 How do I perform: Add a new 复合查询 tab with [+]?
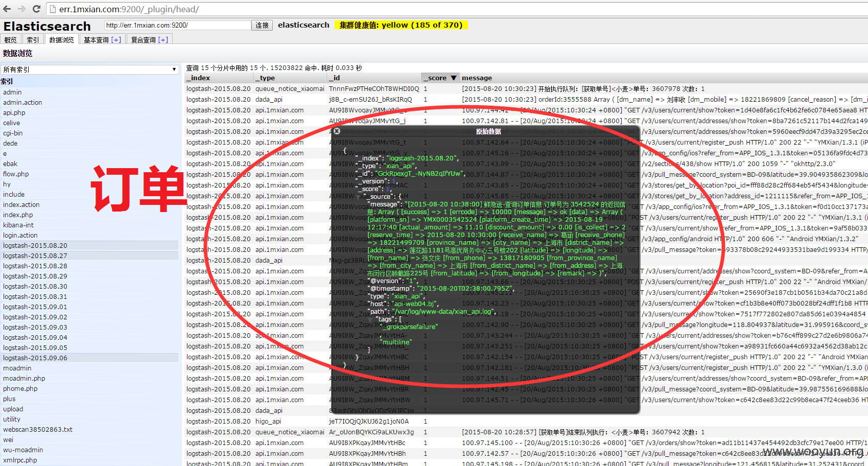pyautogui.click(x=163, y=40)
